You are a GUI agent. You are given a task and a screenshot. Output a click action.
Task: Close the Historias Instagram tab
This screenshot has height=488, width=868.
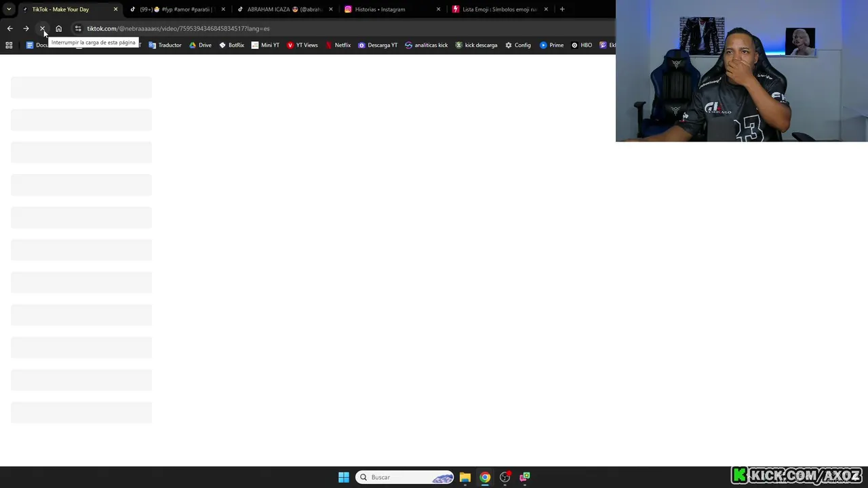point(438,9)
